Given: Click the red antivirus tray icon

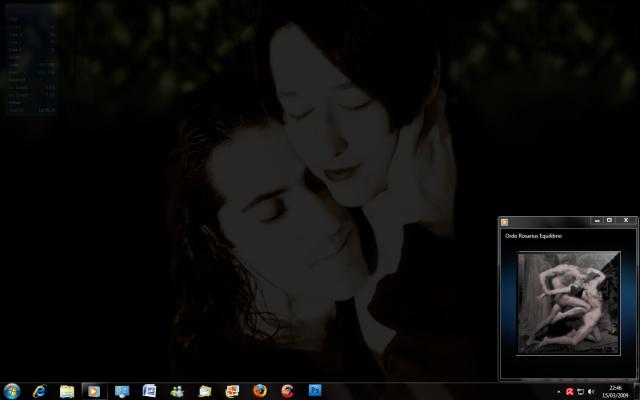Looking at the screenshot, I should tap(569, 392).
